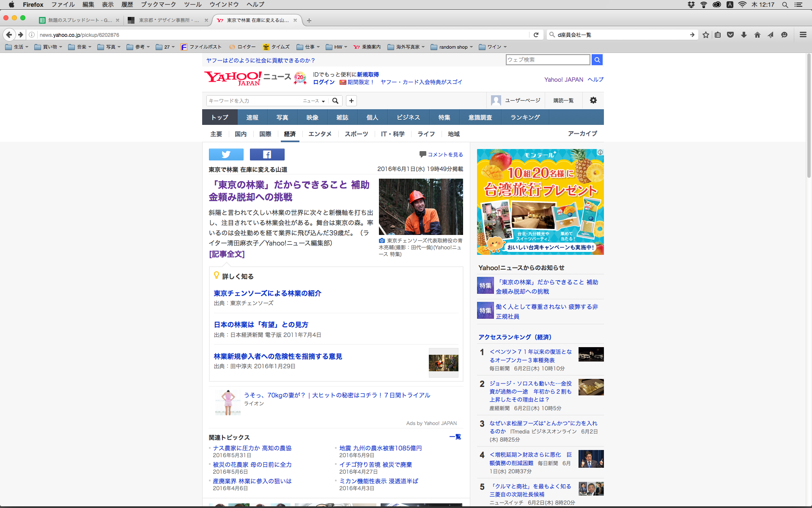Select the ランキング navigation tab
This screenshot has width=812, height=508.
525,117
